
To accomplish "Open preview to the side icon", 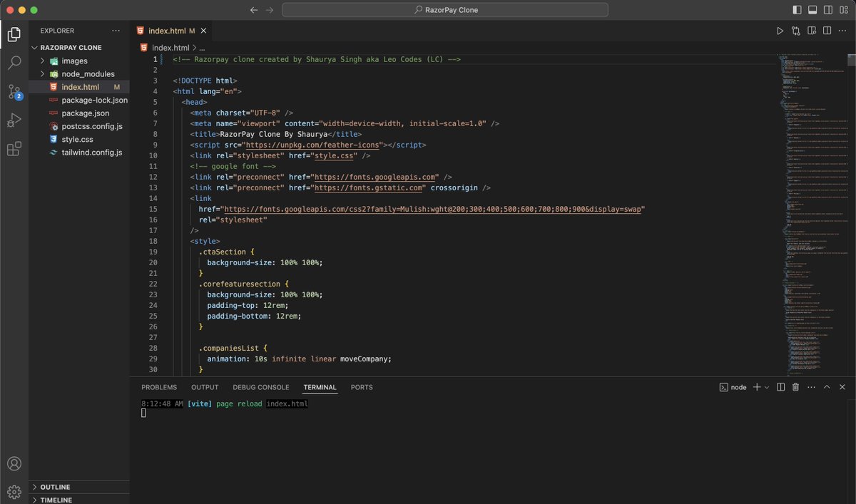I will pyautogui.click(x=812, y=31).
